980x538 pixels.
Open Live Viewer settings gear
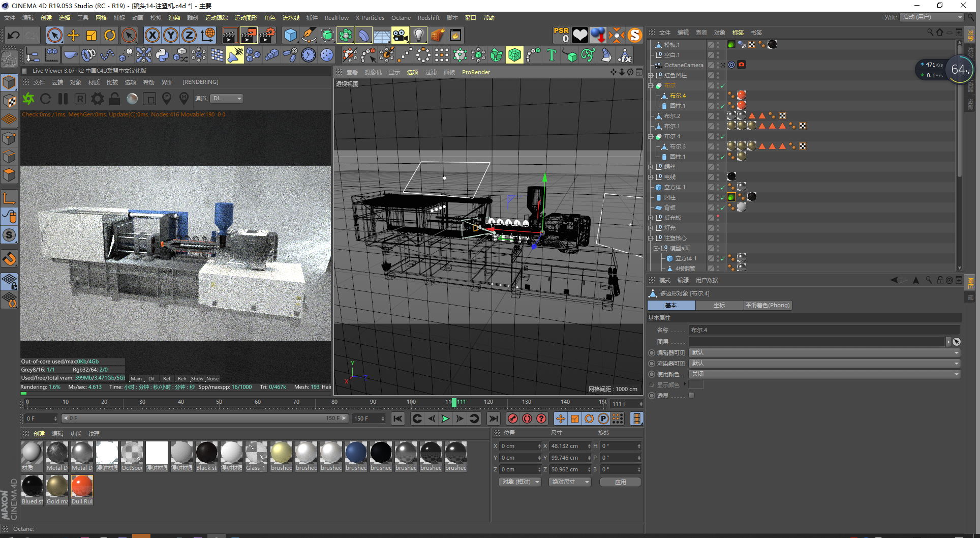pyautogui.click(x=98, y=98)
